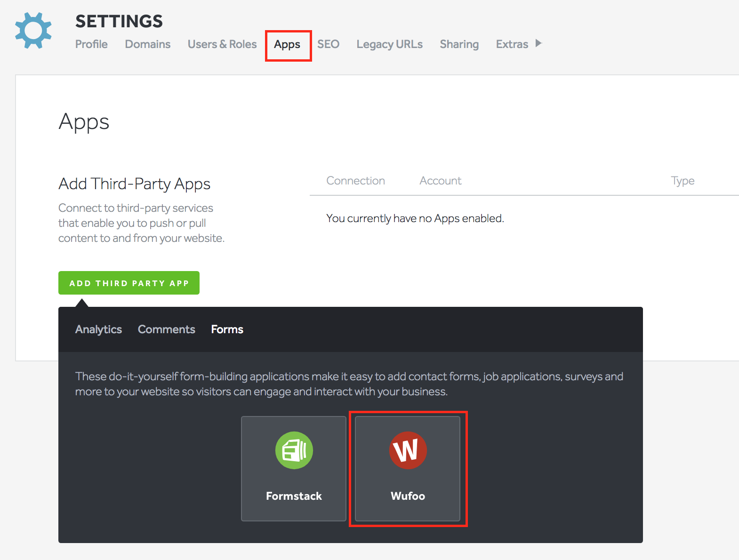Click the Type column header

(682, 181)
